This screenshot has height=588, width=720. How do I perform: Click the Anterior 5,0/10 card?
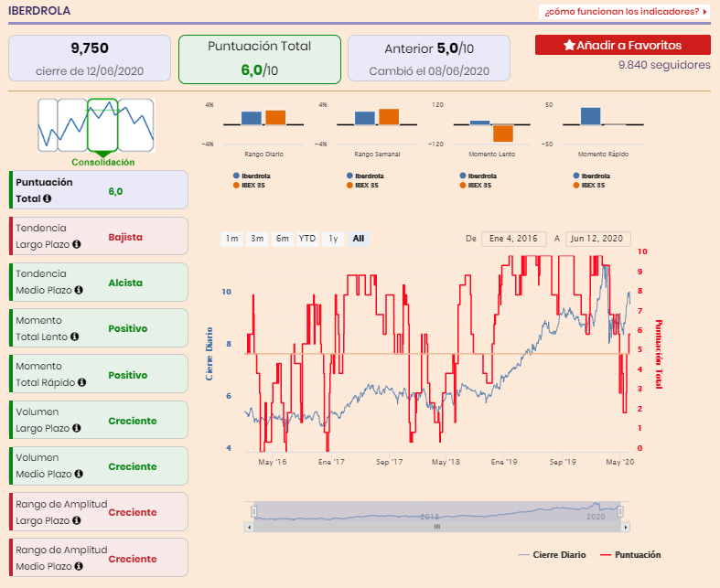click(429, 59)
